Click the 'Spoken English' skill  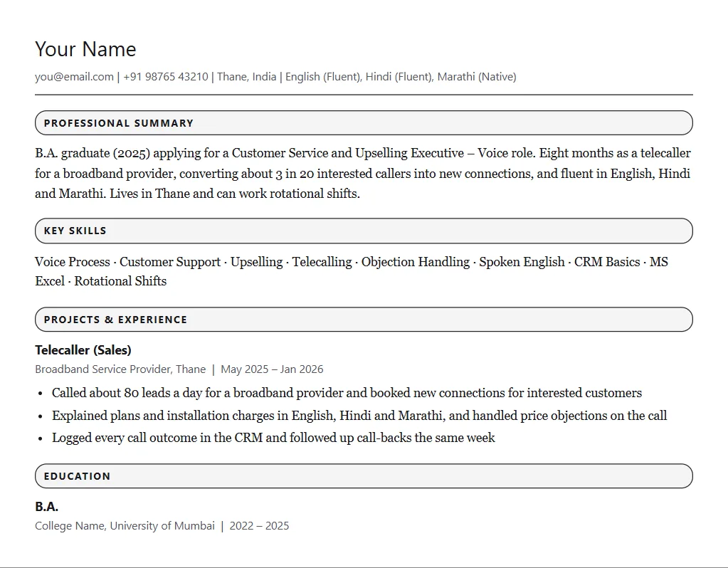(522, 262)
